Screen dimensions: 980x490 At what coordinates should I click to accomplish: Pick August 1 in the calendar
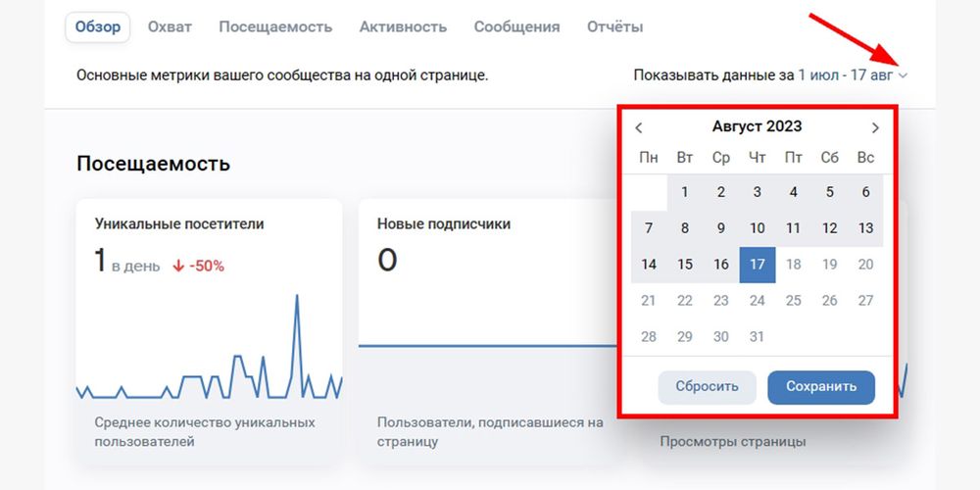tap(685, 192)
